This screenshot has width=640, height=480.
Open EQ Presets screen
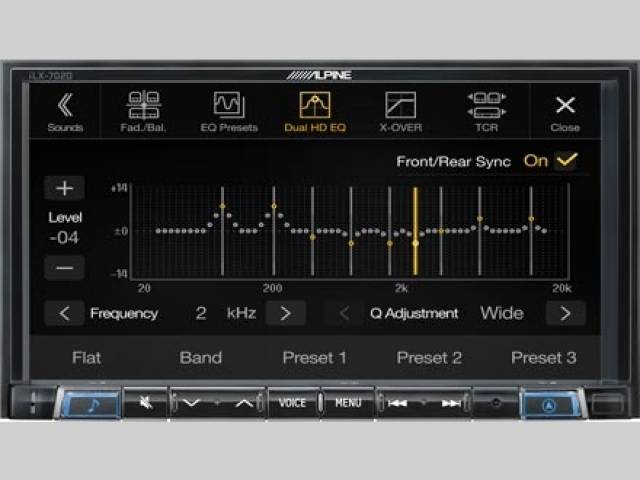pyautogui.click(x=229, y=112)
